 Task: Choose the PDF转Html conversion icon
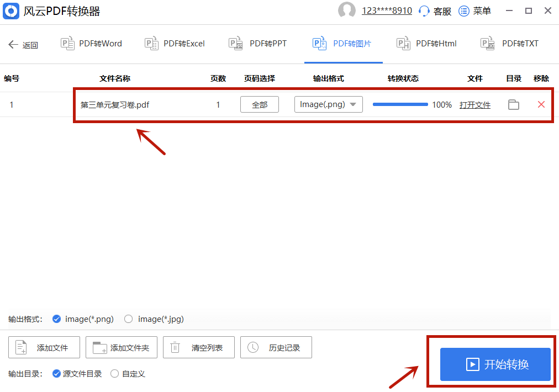tap(403, 43)
